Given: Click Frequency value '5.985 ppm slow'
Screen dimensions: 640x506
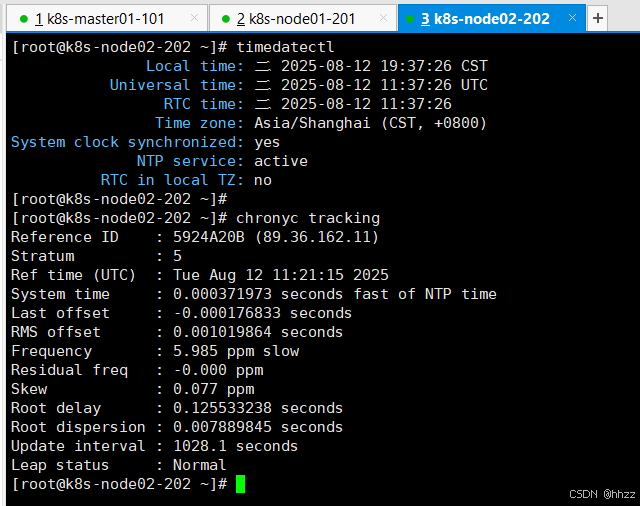Looking at the screenshot, I should 236,351.
